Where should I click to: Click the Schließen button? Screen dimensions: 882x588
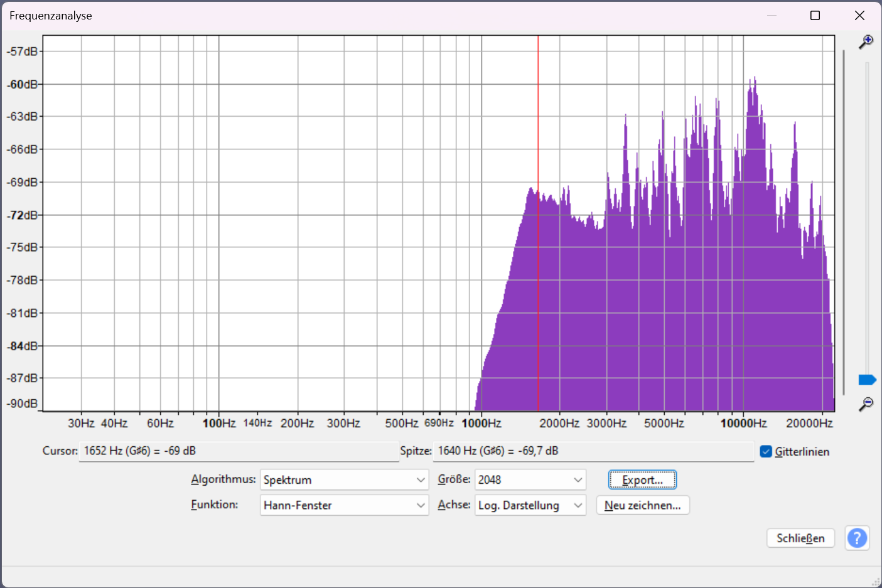[x=800, y=538]
